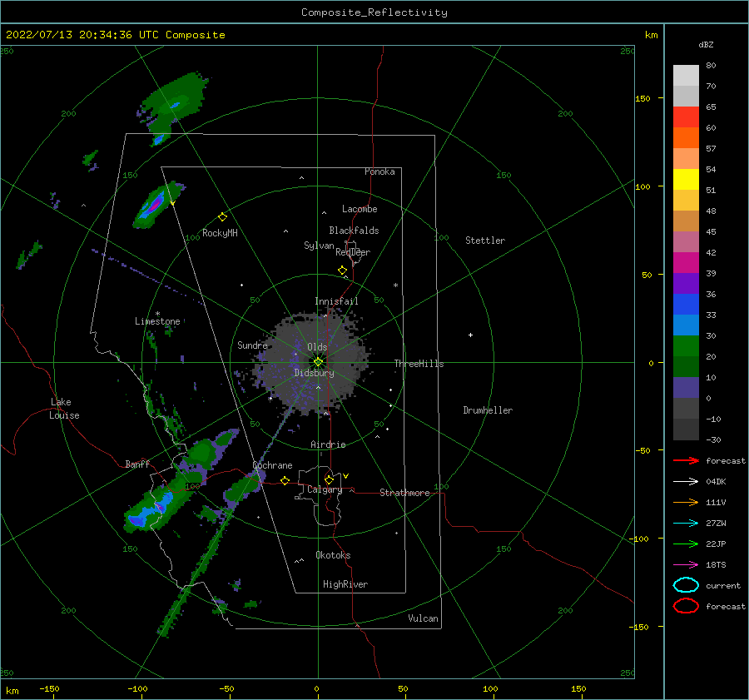The width and height of the screenshot is (749, 700).
Task: Click the 18TS legend text
Action: (716, 565)
